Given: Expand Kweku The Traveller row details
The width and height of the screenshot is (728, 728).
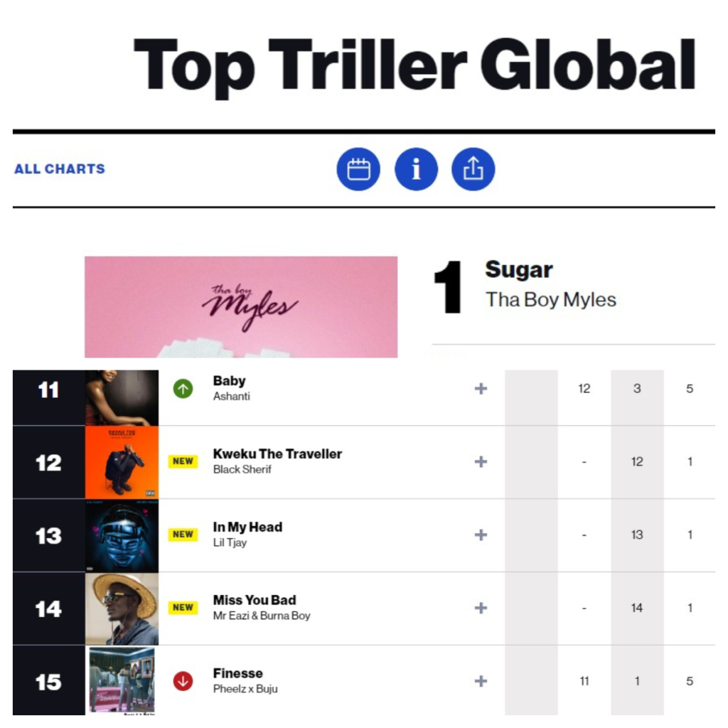Looking at the screenshot, I should (481, 461).
